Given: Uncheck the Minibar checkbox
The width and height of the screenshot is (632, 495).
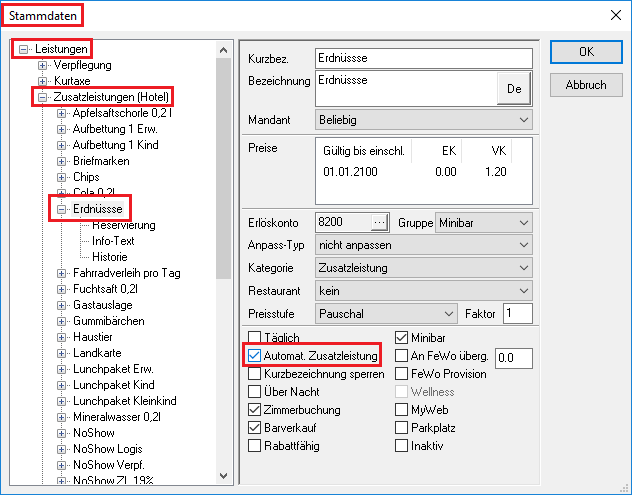Looking at the screenshot, I should pyautogui.click(x=401, y=337).
